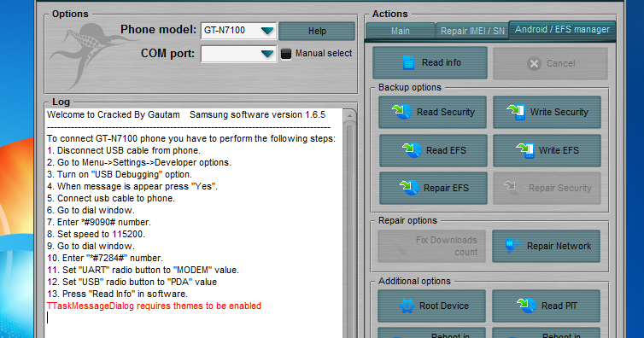The height and width of the screenshot is (338, 644).
Task: Click the log scrollbar up arrow
Action: (x=349, y=116)
